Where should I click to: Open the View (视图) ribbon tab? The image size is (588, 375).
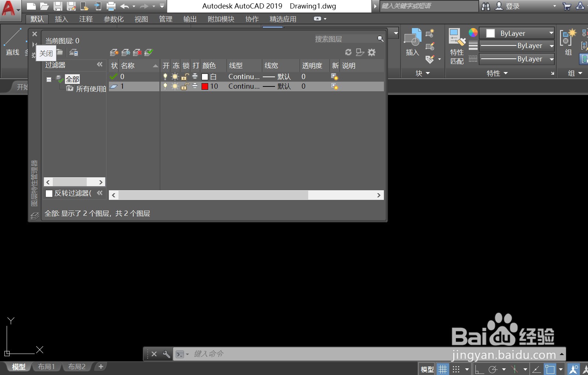[141, 19]
